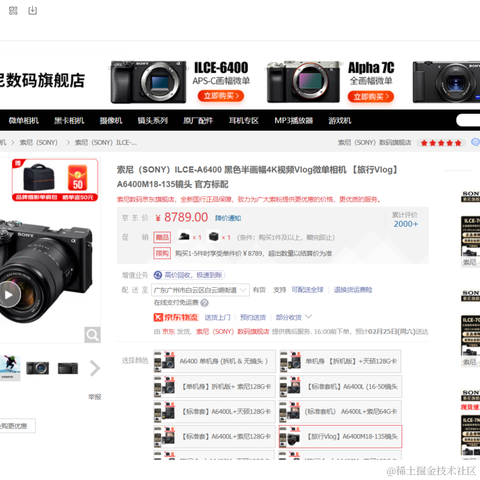Show next product thumbnails with arrow
Image resolution: width=480 pixels, height=480 pixels.
(x=95, y=368)
